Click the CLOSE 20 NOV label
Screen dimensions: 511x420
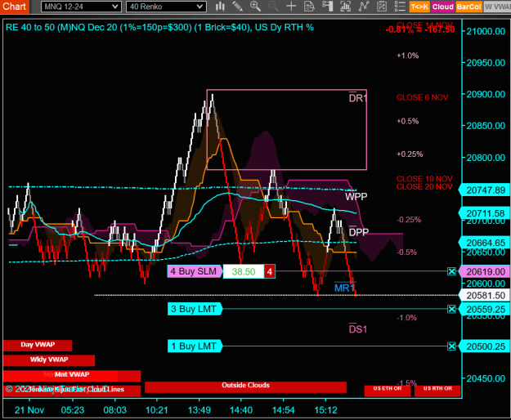coord(424,186)
